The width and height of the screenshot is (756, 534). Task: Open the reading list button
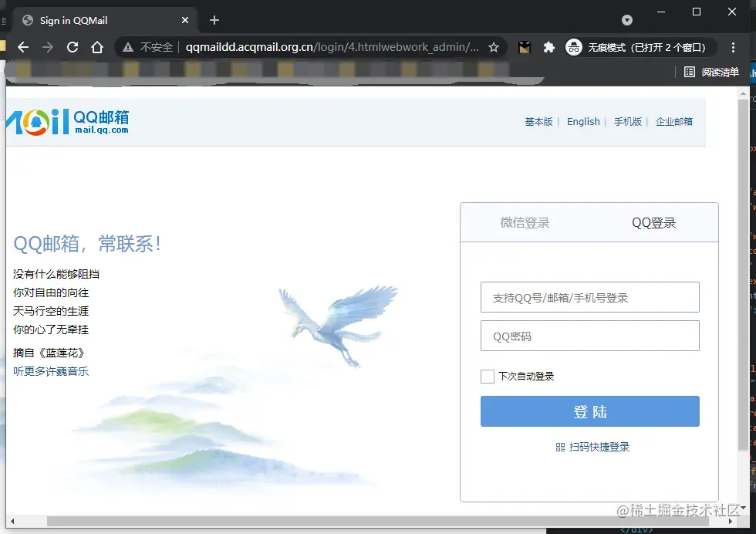click(711, 73)
